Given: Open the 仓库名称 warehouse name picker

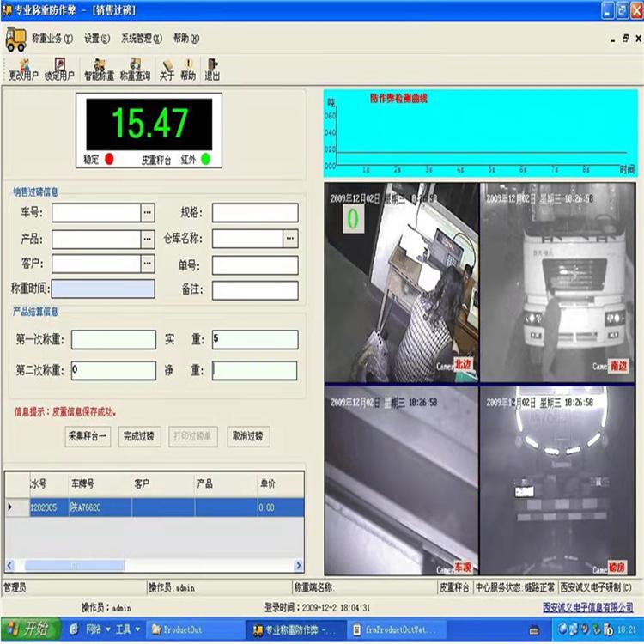Looking at the screenshot, I should tap(290, 239).
